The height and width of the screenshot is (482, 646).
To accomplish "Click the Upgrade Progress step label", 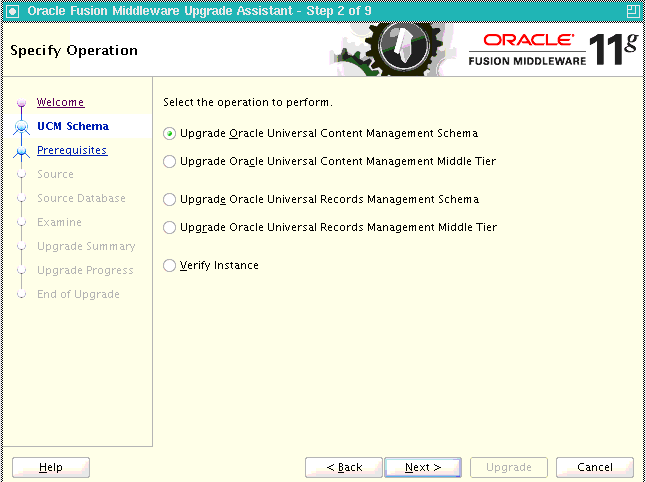I will [x=85, y=270].
